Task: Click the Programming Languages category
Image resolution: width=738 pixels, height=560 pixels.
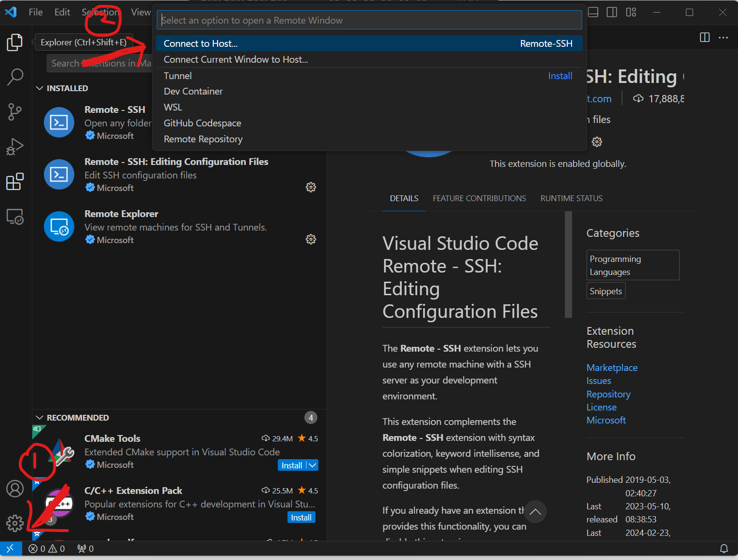Action: [x=633, y=265]
